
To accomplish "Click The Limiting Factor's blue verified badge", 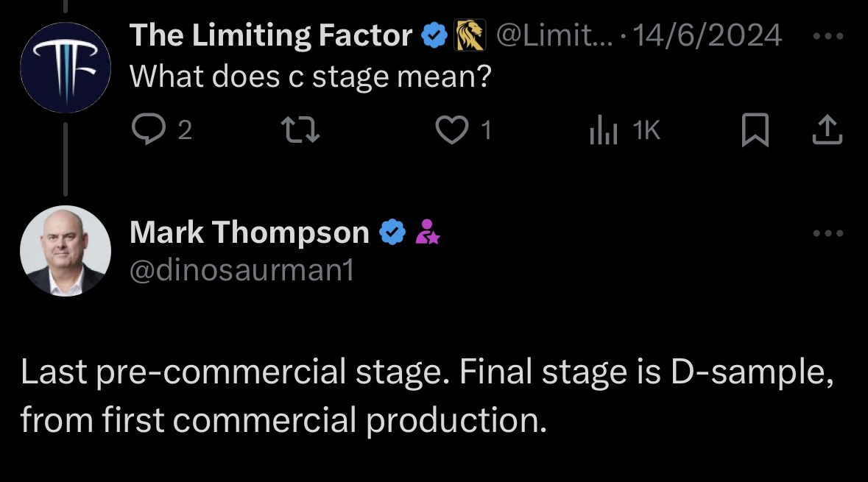I will (434, 35).
